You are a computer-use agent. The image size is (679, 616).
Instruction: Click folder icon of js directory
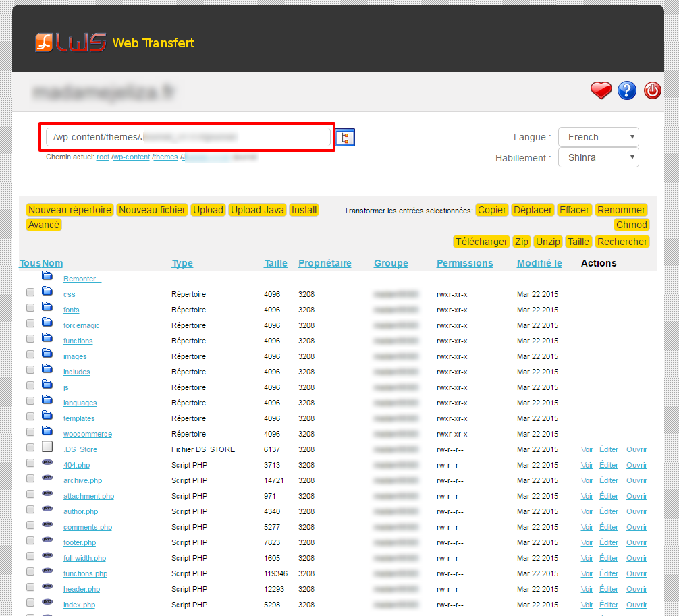point(47,385)
